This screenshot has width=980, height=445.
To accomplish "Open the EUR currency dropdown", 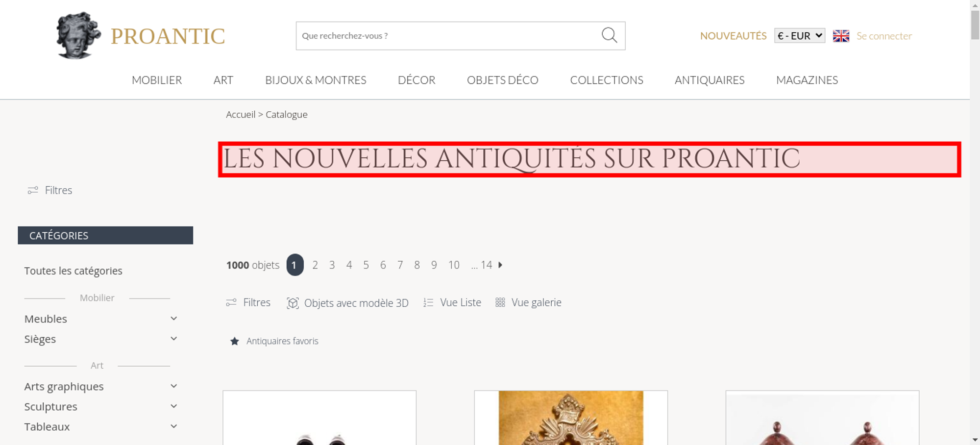I will click(800, 36).
